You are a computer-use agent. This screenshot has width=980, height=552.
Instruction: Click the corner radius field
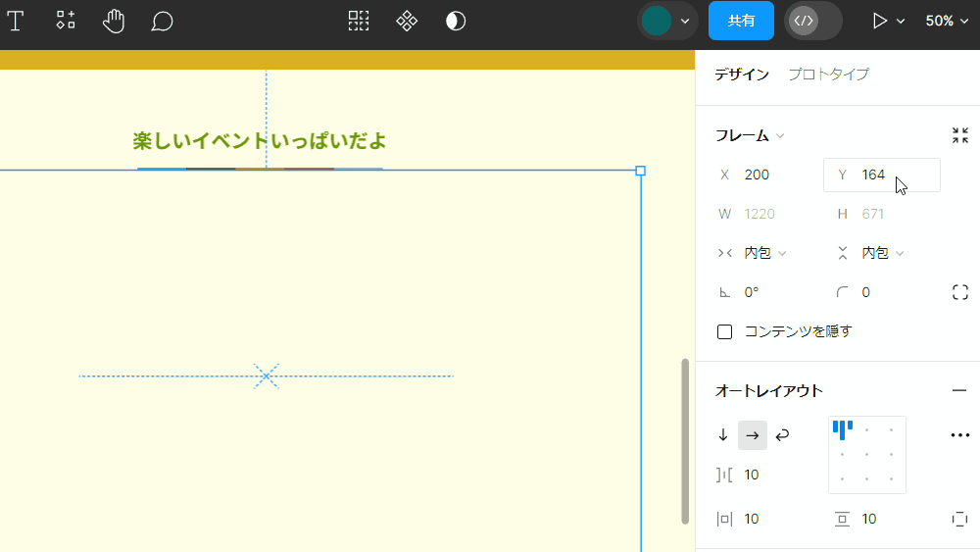(x=882, y=292)
